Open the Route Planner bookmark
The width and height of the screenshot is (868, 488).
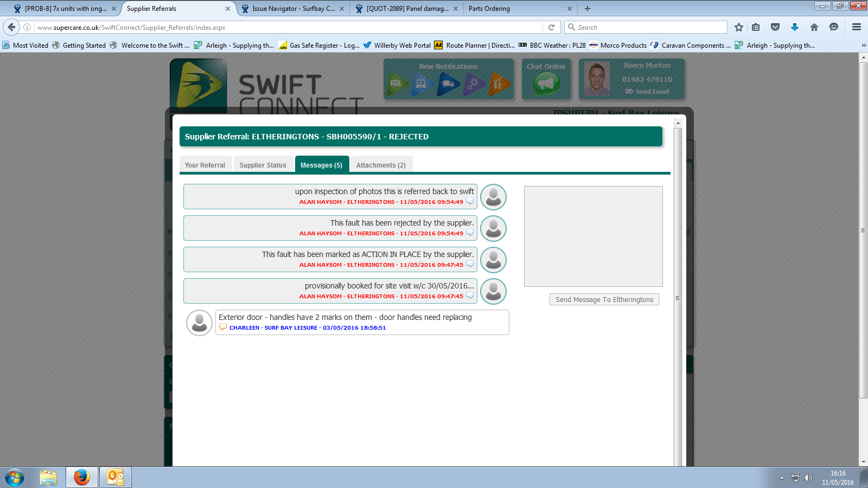click(475, 46)
